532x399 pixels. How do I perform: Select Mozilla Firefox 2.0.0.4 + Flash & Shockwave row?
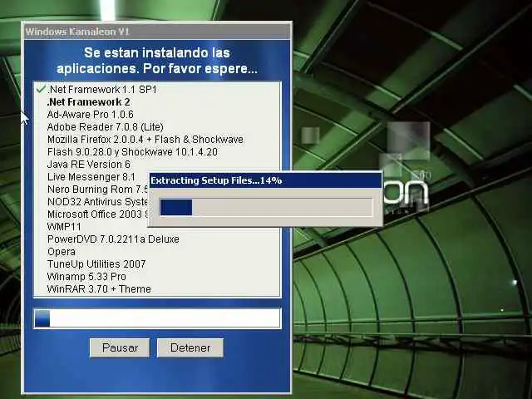145,140
